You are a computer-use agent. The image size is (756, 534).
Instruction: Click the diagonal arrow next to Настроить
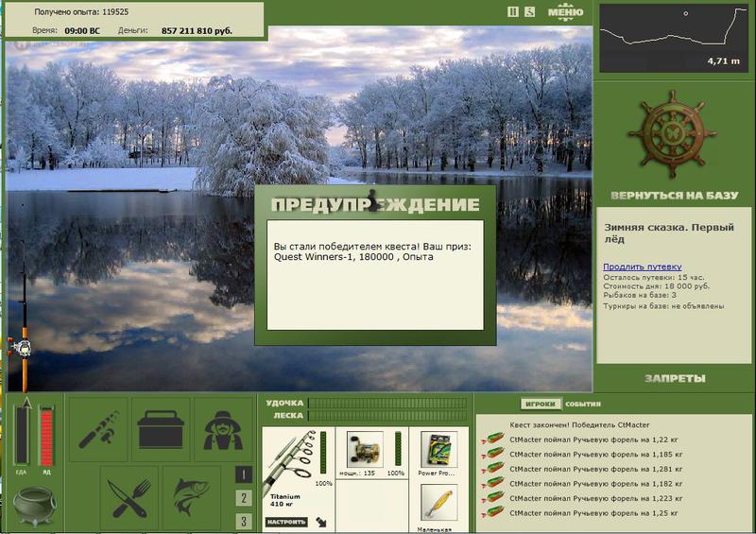click(321, 522)
